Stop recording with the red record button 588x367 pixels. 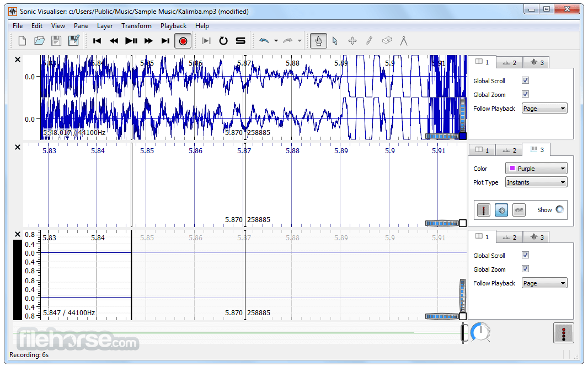pos(183,41)
